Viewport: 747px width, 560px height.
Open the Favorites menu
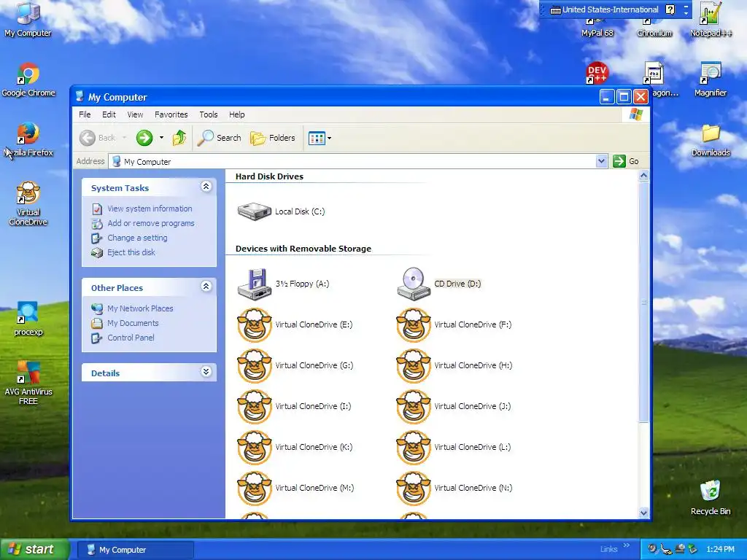point(171,114)
